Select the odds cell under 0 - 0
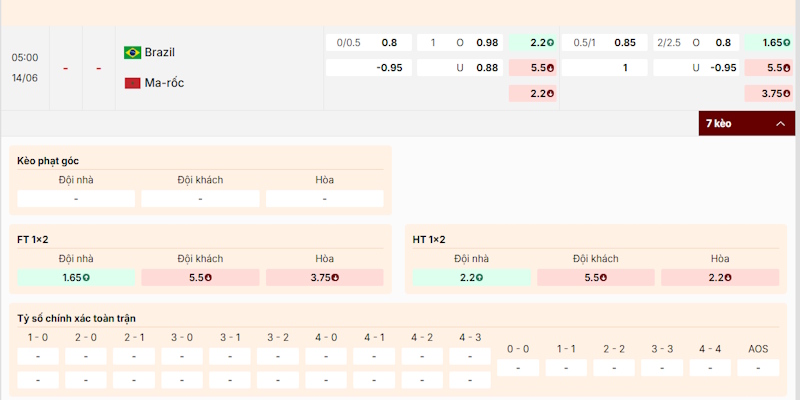The height and width of the screenshot is (400, 800). click(x=518, y=368)
